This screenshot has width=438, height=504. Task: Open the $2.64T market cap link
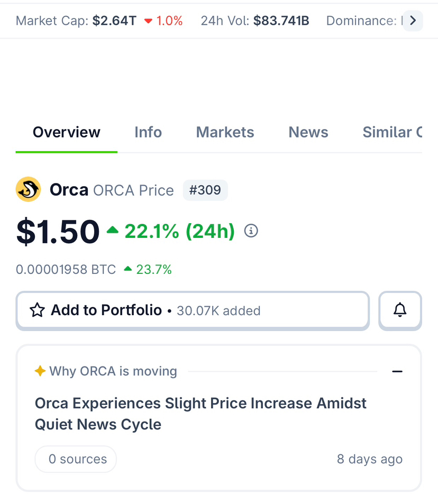(x=114, y=21)
